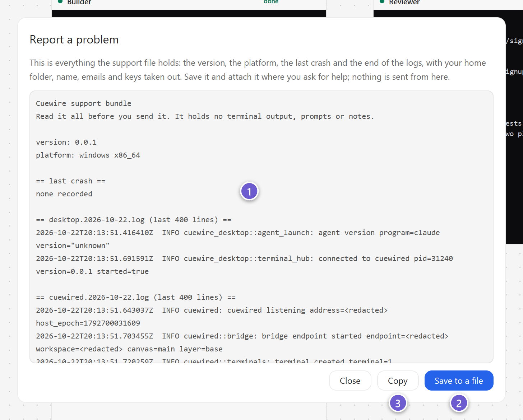Click the description paragraph about the support file
The height and width of the screenshot is (420, 523).
[258, 70]
